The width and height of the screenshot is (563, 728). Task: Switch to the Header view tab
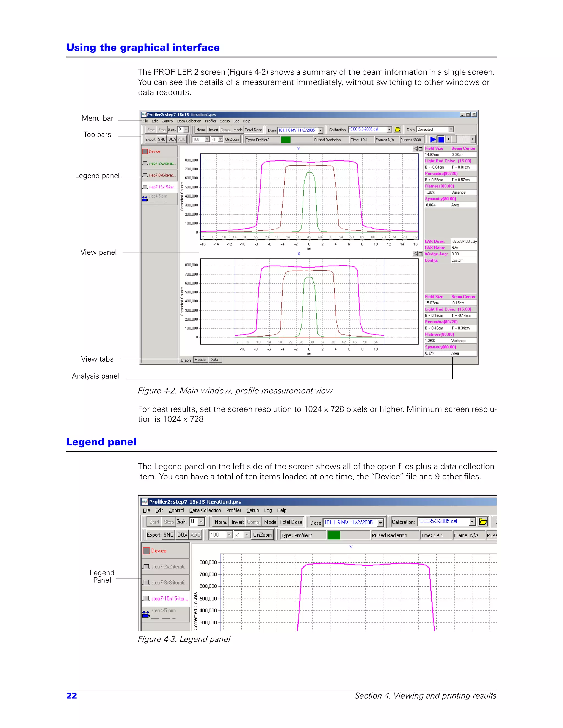coord(200,360)
